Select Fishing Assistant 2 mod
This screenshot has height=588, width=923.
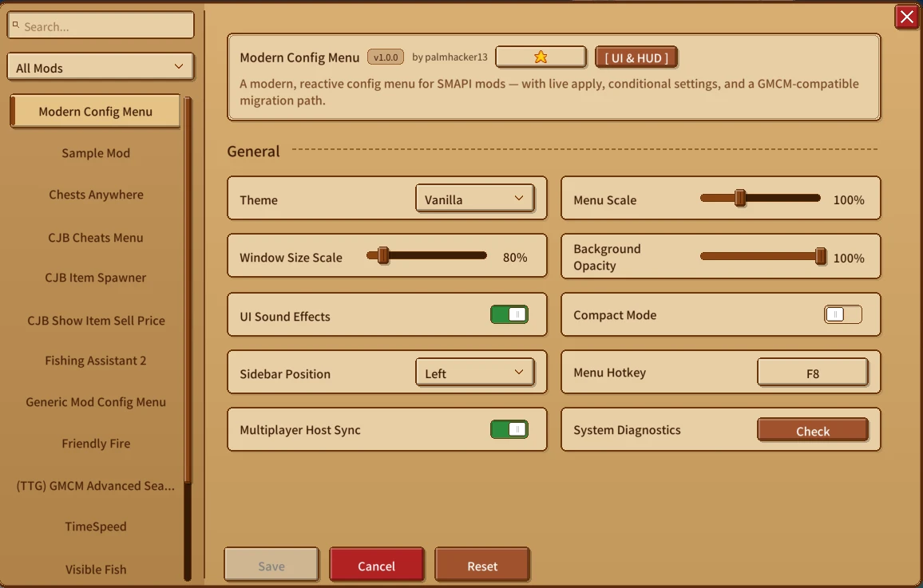[96, 361]
